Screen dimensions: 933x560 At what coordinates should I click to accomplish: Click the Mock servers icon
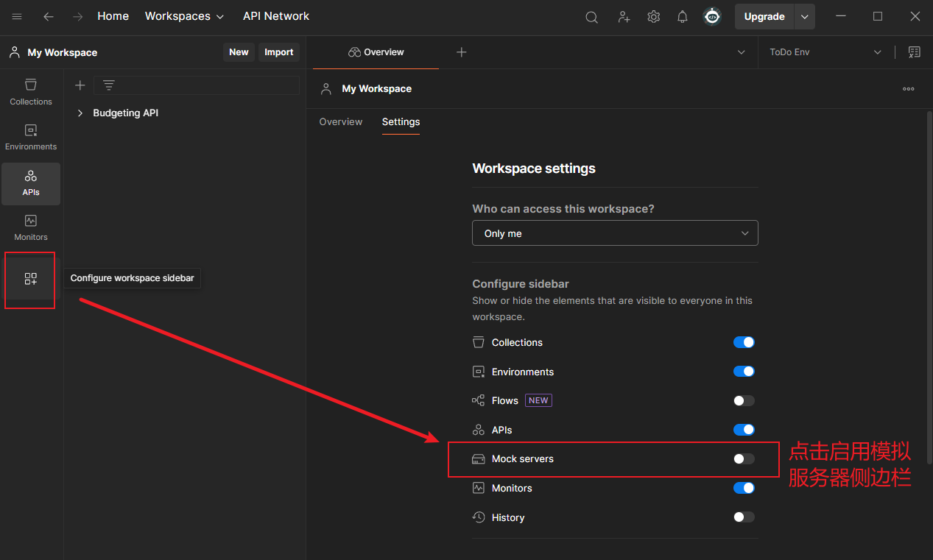[479, 459]
